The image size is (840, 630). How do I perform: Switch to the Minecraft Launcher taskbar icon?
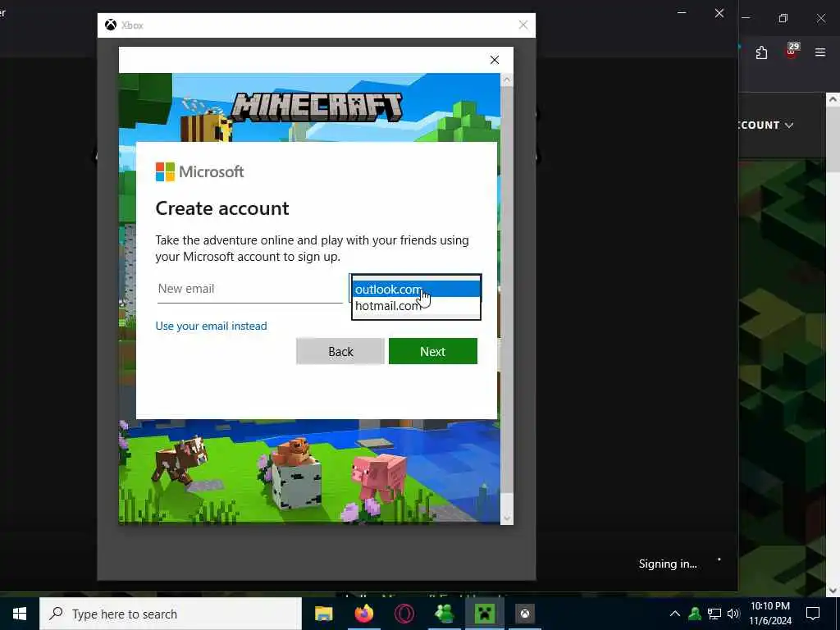[485, 614]
